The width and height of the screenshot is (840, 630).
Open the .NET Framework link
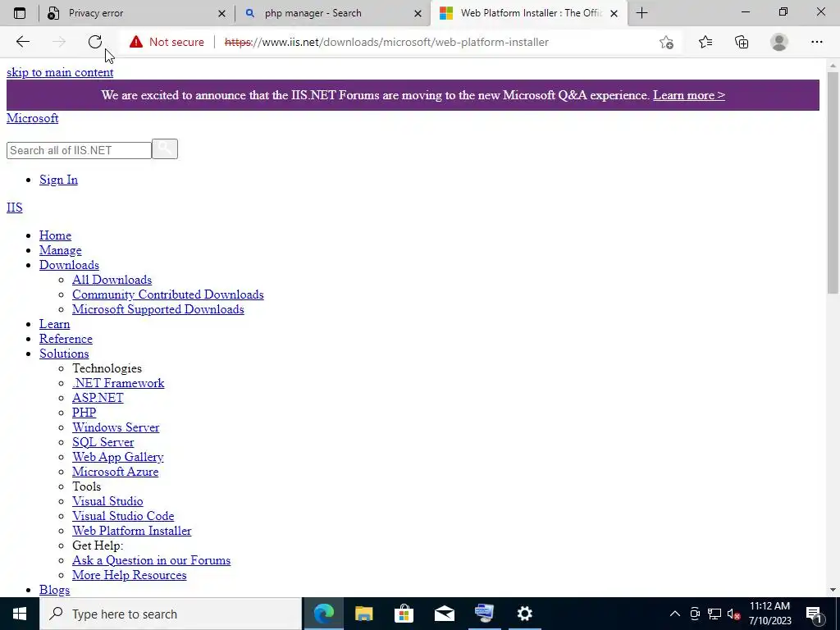[x=118, y=383]
